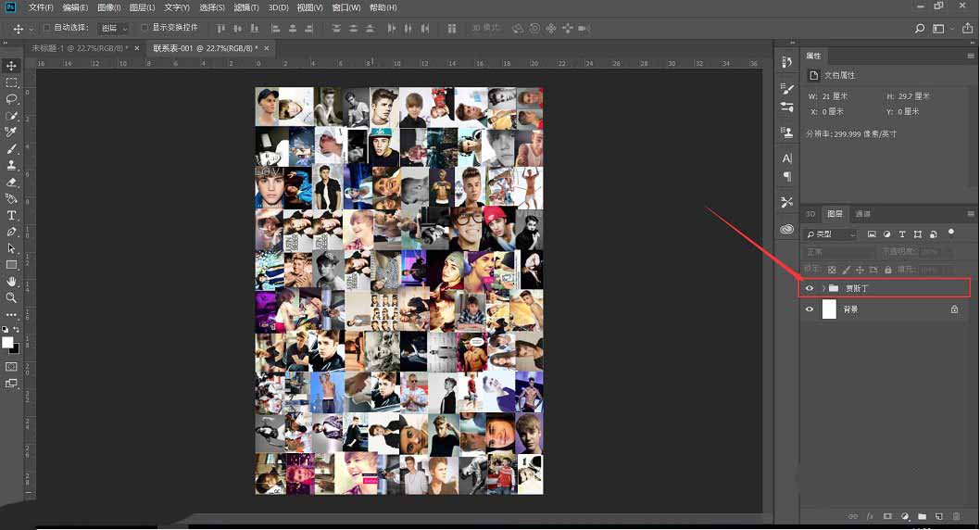The image size is (980, 530).
Task: Select the Clone Stamp tool
Action: pyautogui.click(x=11, y=165)
